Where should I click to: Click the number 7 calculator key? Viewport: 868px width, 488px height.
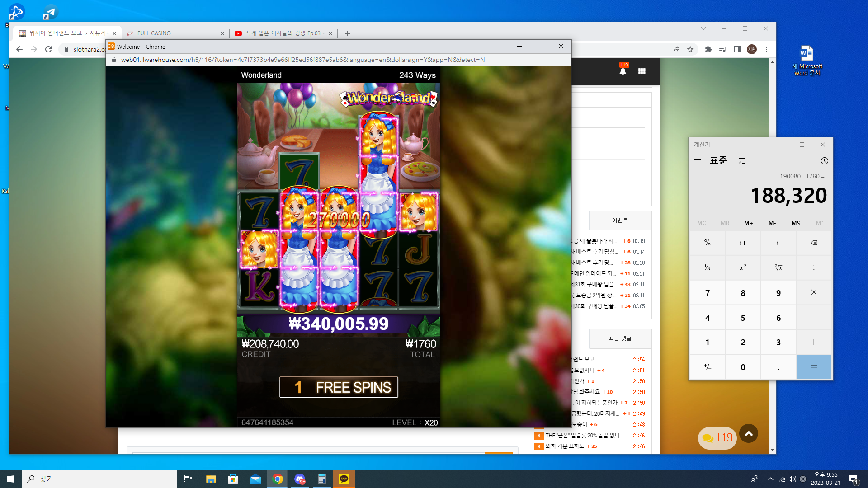[708, 293]
